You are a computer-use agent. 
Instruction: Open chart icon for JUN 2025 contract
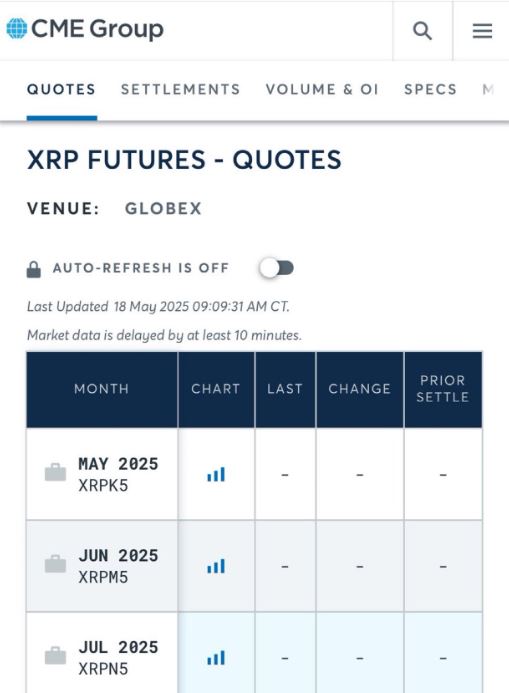(x=216, y=566)
